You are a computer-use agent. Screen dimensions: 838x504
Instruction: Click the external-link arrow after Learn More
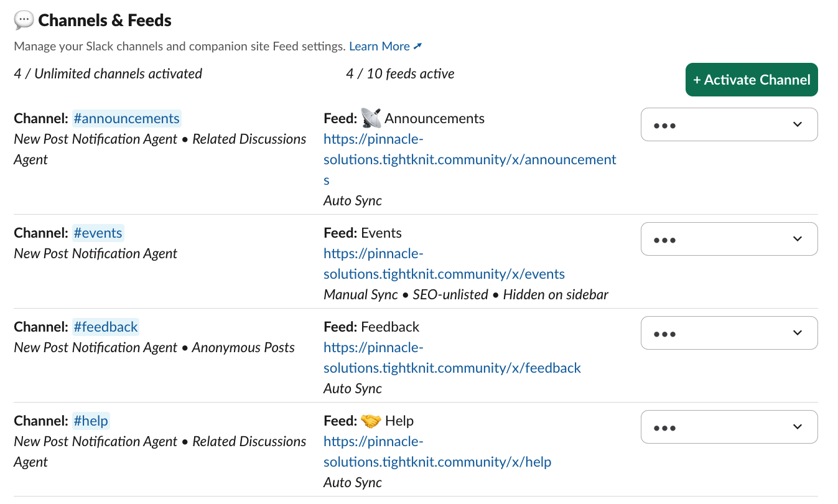[416, 45]
